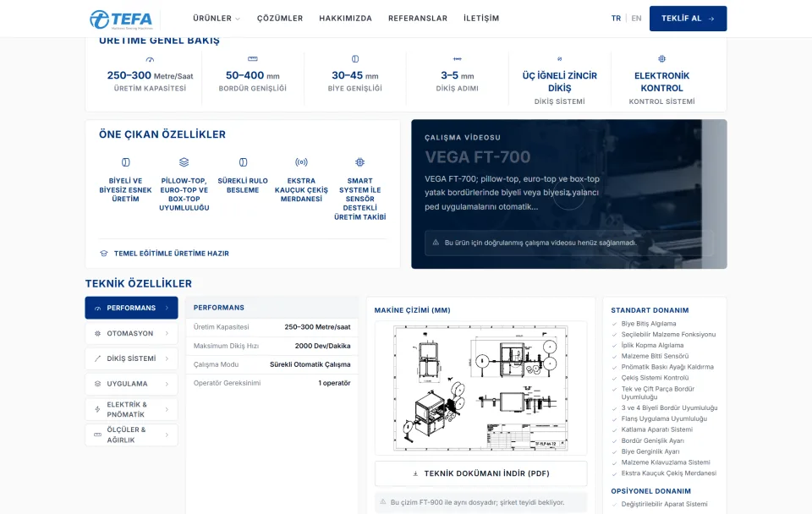Screen dimensions: 812x514
Task: Open the machine drawing image
Action: (x=480, y=388)
